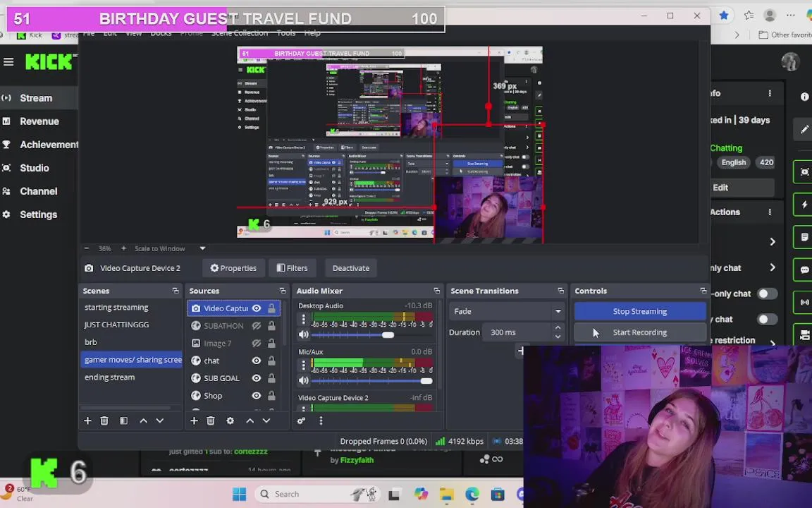This screenshot has width=812, height=508.
Task: Click the Kick logo
Action: click(x=49, y=62)
